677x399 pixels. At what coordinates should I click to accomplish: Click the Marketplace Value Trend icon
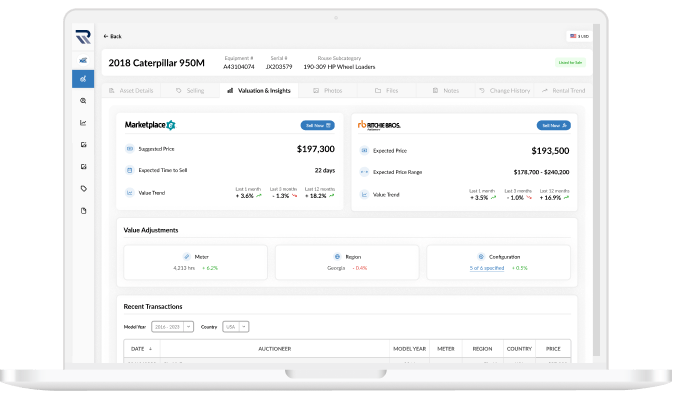(130, 193)
